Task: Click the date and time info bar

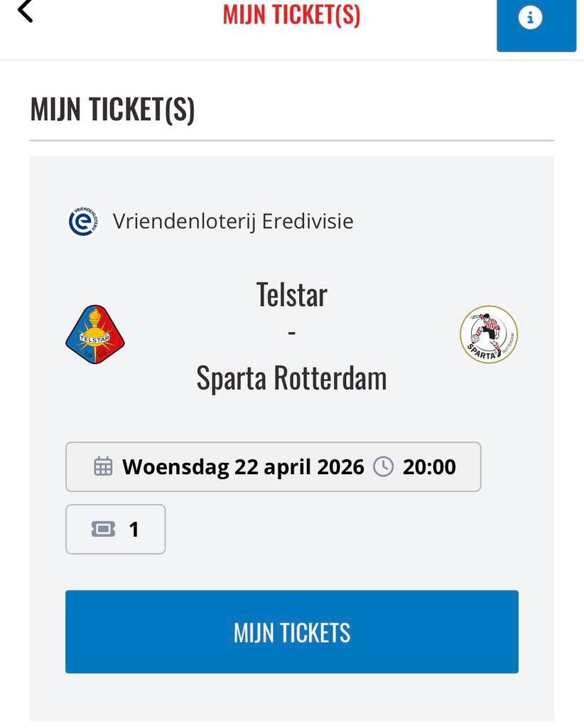Action: click(x=274, y=467)
